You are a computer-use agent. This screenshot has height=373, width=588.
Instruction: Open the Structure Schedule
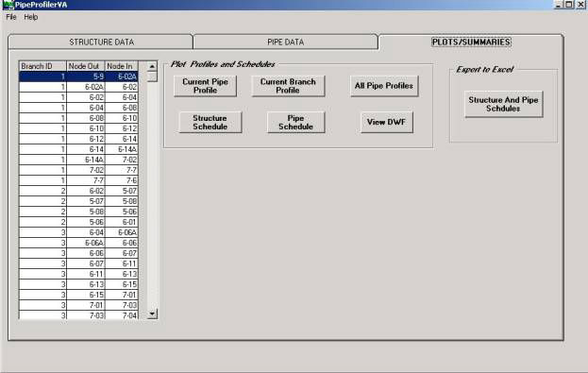tap(210, 123)
